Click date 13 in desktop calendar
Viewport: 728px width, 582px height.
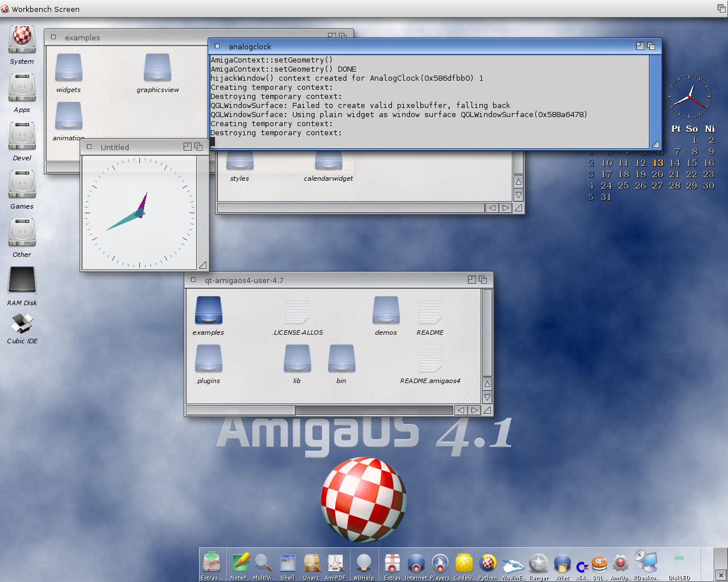pos(657,163)
